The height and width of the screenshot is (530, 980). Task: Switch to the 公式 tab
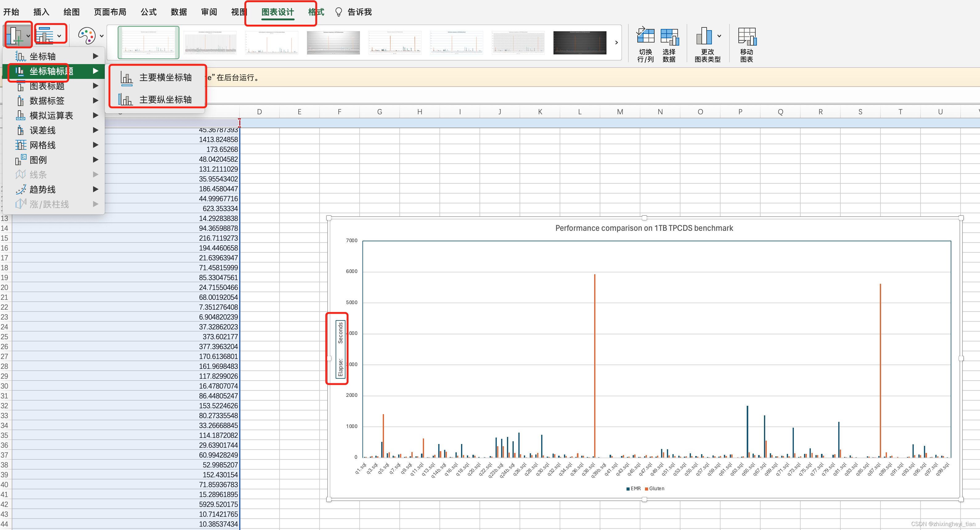tap(148, 12)
